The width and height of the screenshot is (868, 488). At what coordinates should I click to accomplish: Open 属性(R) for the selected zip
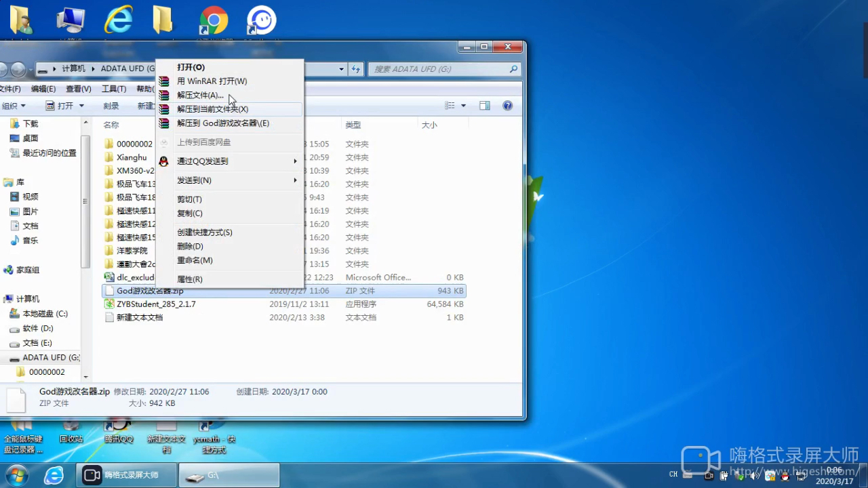pyautogui.click(x=230, y=279)
